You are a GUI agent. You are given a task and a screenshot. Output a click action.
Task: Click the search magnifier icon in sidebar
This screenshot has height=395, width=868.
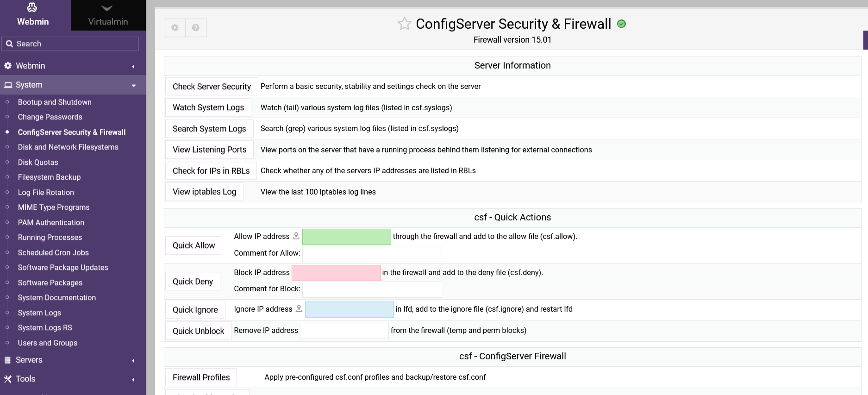click(x=9, y=44)
